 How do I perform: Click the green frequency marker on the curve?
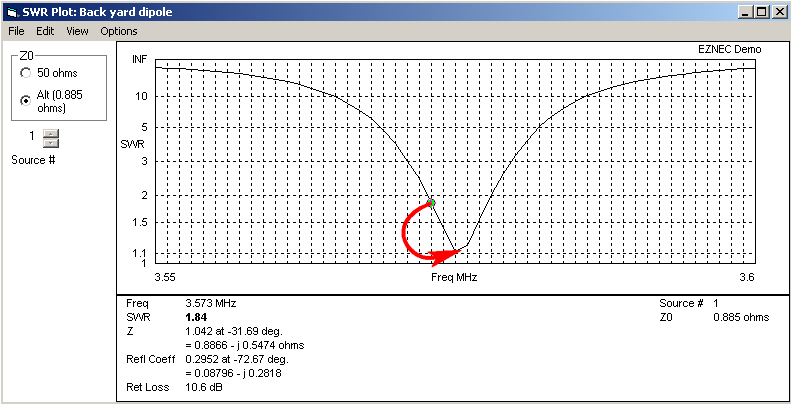tap(432, 202)
